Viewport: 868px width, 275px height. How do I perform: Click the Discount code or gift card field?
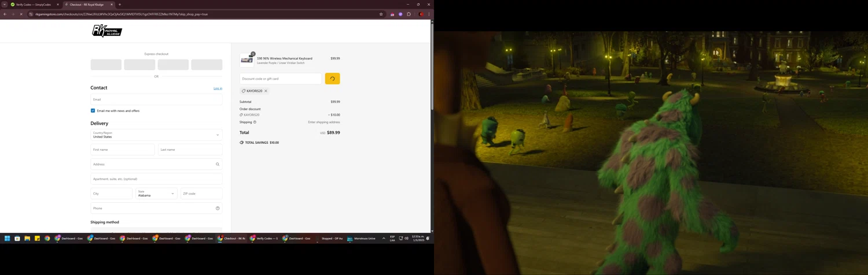pyautogui.click(x=281, y=79)
